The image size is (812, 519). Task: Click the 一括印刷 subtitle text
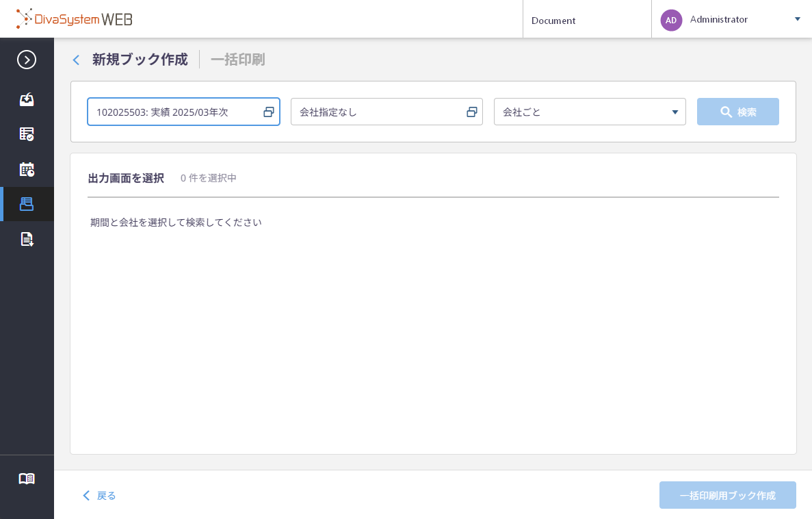tap(237, 60)
